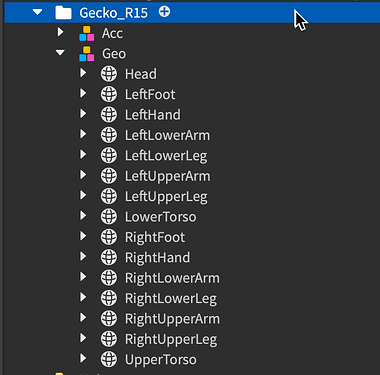This screenshot has height=375, width=380.
Task: Select RightFoot in the explorer tree
Action: point(155,237)
